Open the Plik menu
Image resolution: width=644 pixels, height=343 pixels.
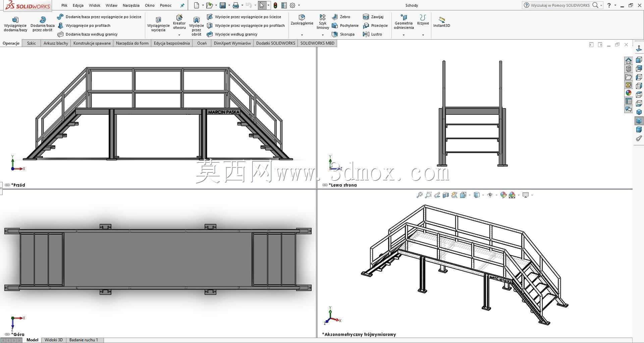(64, 5)
